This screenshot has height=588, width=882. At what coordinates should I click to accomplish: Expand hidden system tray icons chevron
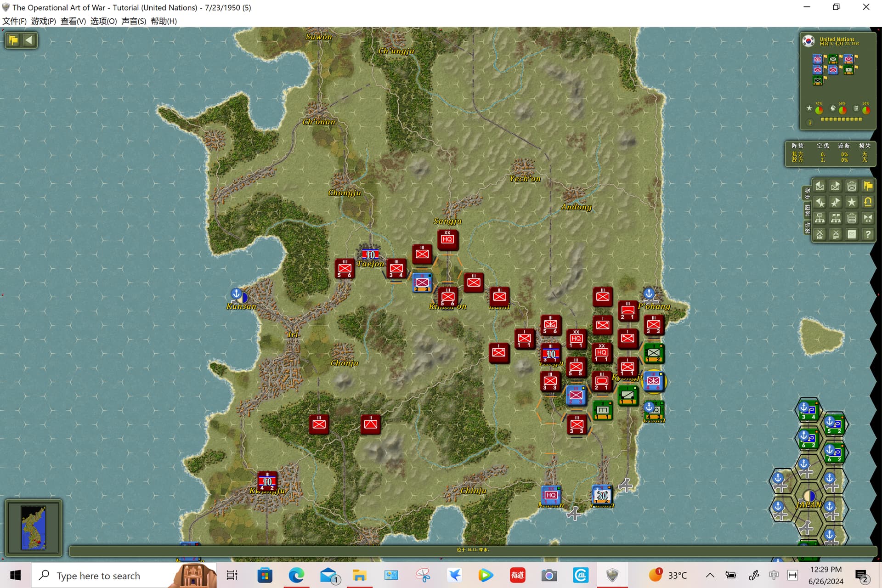pos(710,575)
